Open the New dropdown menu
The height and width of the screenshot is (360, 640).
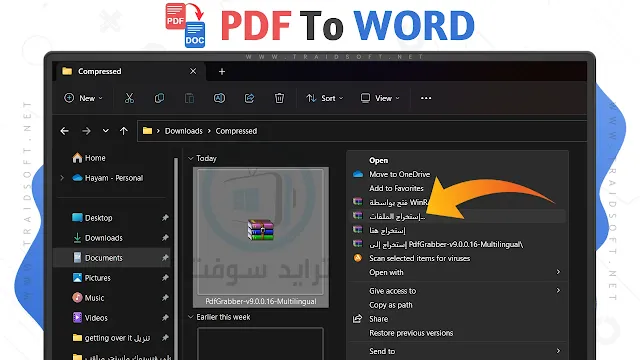pyautogui.click(x=84, y=98)
